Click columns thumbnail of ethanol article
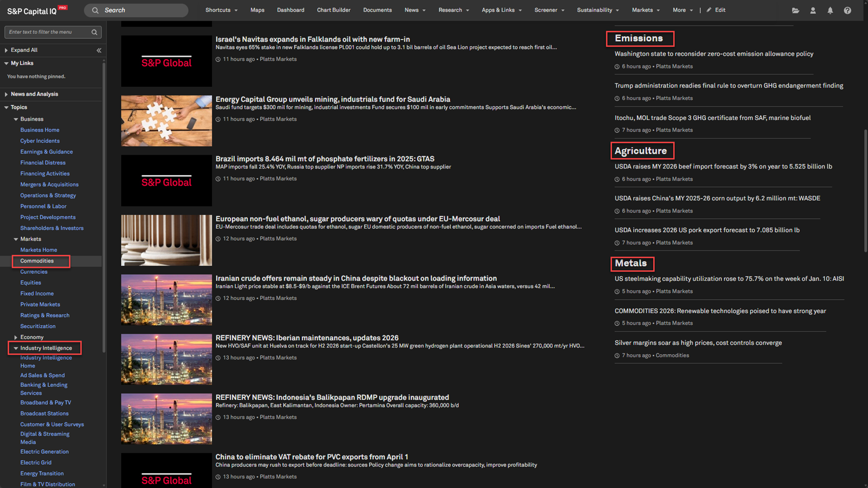Viewport: 868px width, 488px height. pos(166,240)
